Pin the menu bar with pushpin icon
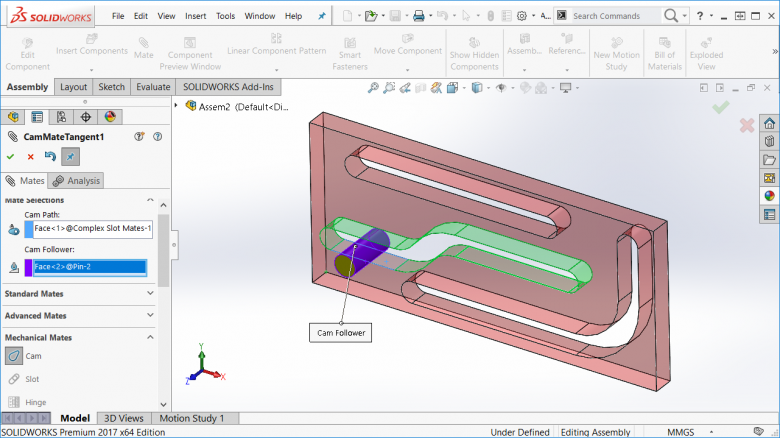This screenshot has height=438, width=780. pos(322,16)
